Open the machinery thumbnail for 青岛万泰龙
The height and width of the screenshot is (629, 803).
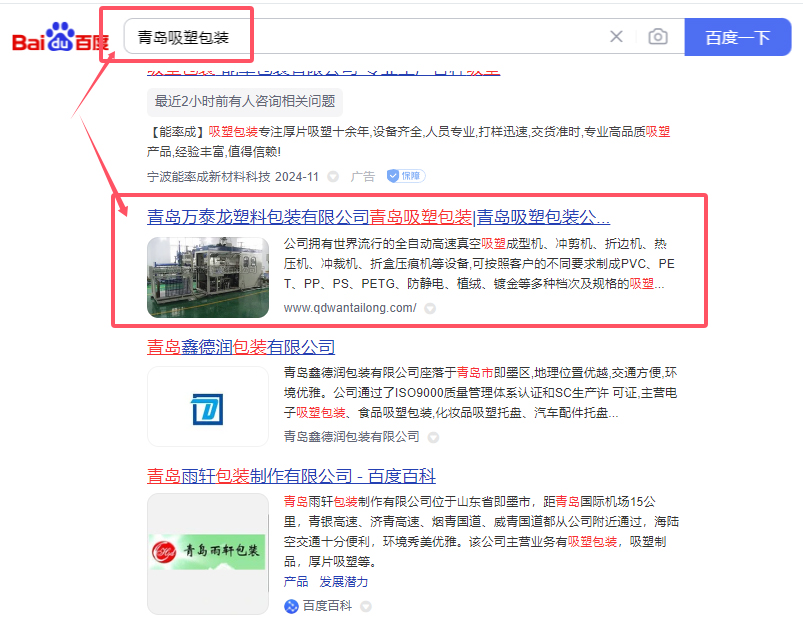[208, 277]
